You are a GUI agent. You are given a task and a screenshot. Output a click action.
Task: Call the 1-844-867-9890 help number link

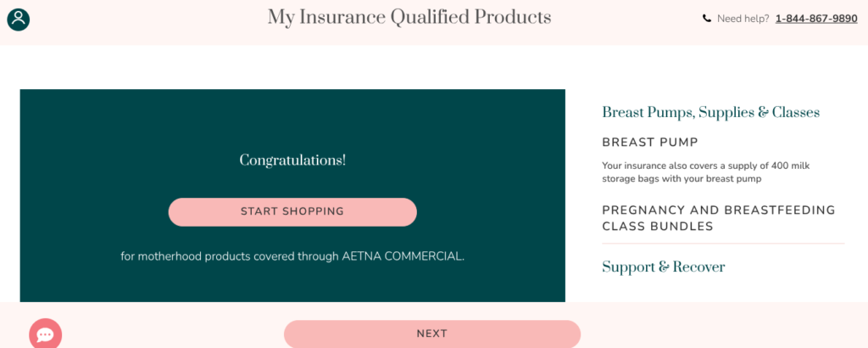coord(816,19)
